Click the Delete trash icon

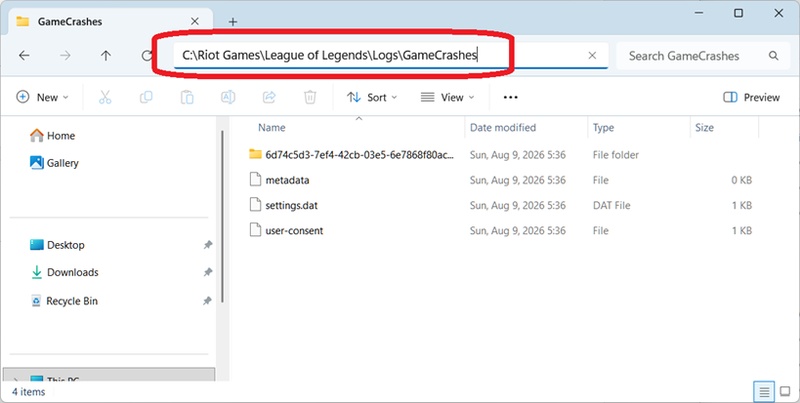pyautogui.click(x=310, y=97)
